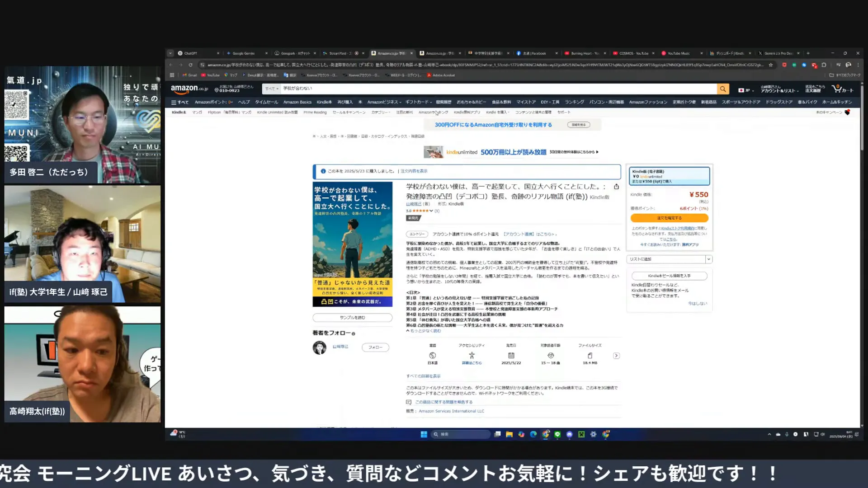Select the Kindle edition format box
Image resolution: width=868 pixels, height=488 pixels.
point(669,176)
